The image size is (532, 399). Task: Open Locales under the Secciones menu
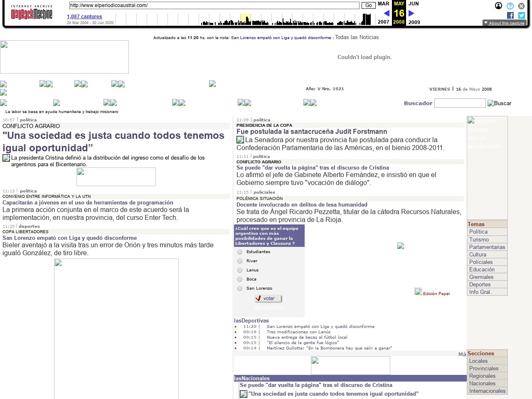(478, 361)
